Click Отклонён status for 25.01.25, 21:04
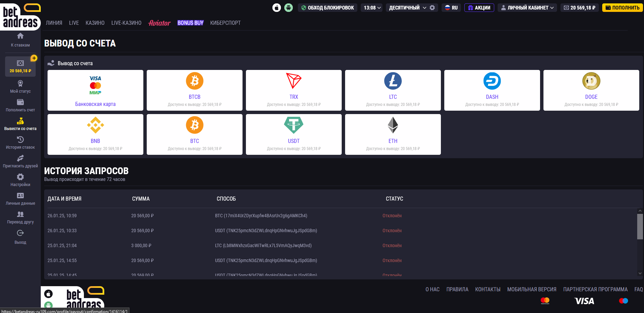644x313 pixels. pos(392,245)
